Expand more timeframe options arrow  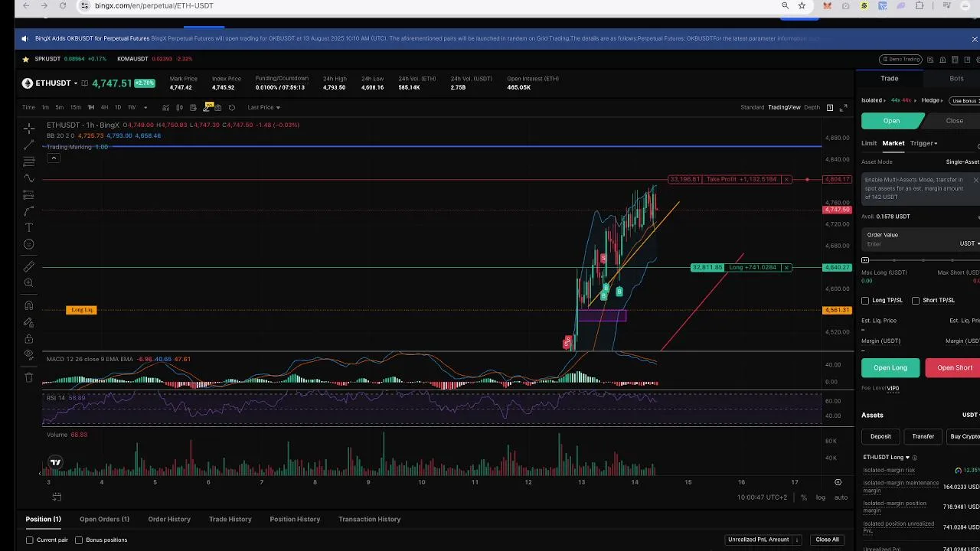(145, 107)
